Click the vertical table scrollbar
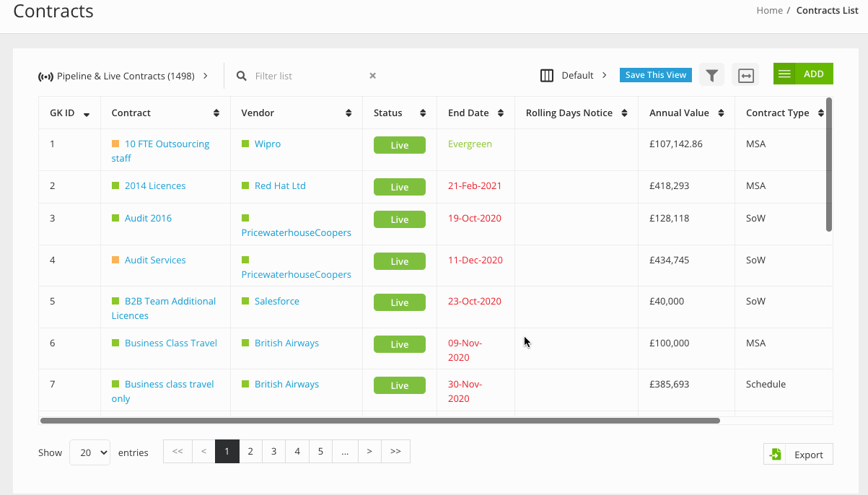This screenshot has height=495, width=868. click(x=829, y=165)
